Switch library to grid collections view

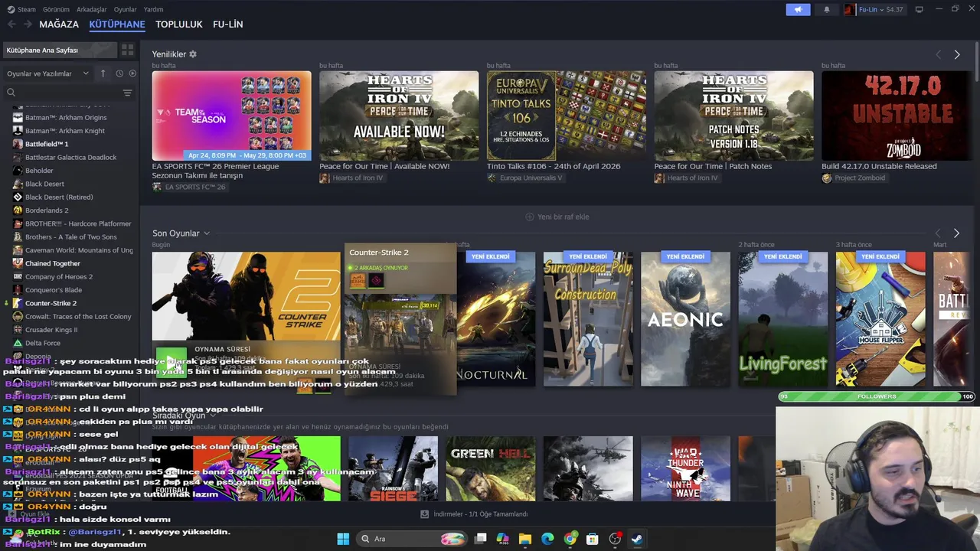(128, 50)
